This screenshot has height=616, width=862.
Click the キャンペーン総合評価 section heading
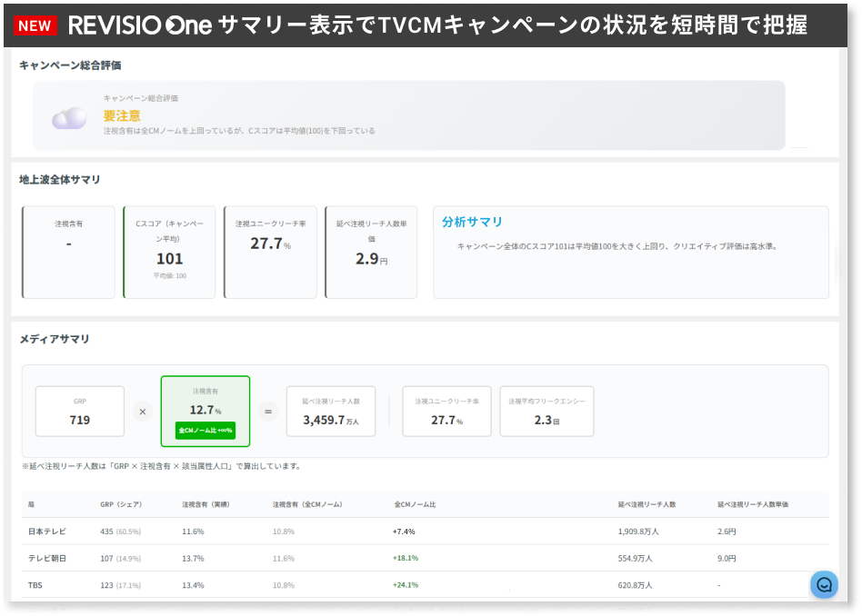[x=70, y=65]
